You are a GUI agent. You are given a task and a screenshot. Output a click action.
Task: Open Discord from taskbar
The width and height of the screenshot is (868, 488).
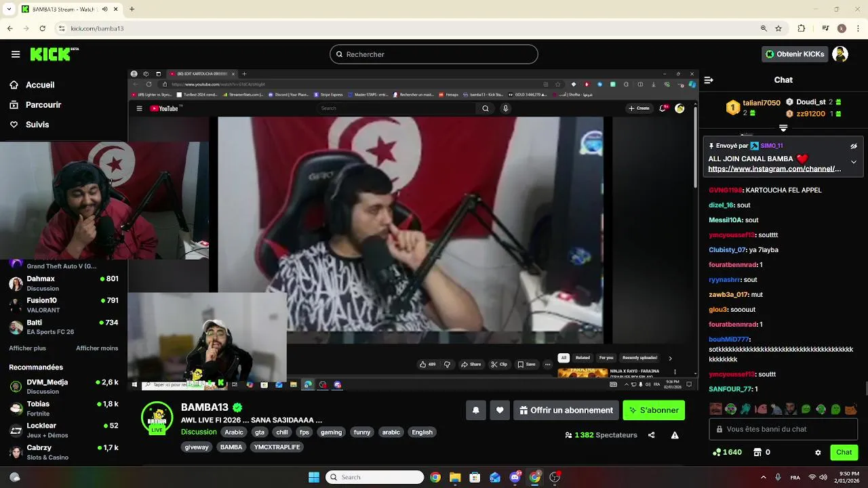(x=515, y=477)
